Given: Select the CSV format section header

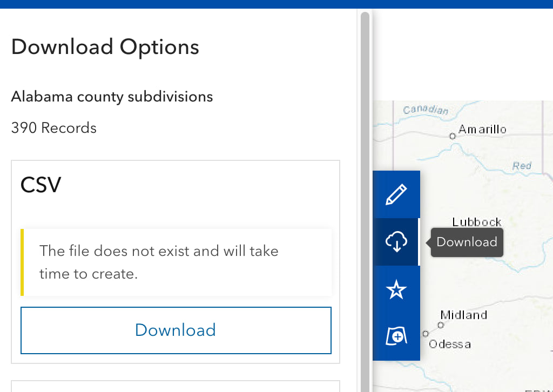Looking at the screenshot, I should (x=41, y=185).
